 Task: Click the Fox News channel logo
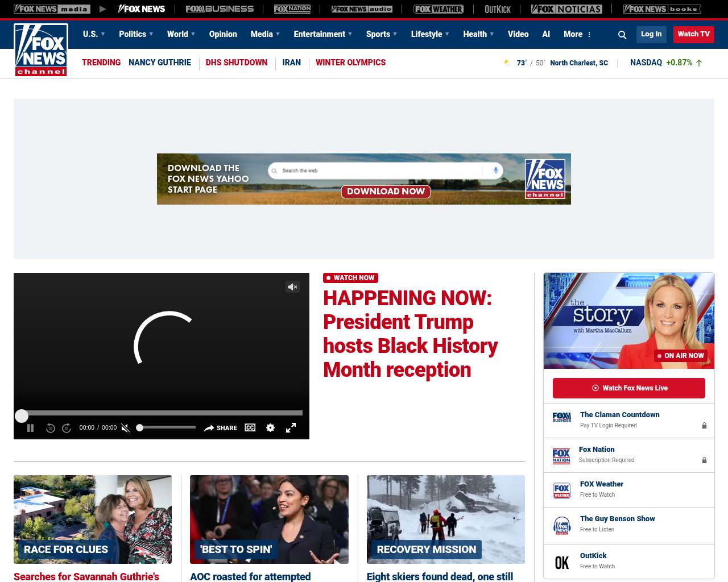pos(41,49)
